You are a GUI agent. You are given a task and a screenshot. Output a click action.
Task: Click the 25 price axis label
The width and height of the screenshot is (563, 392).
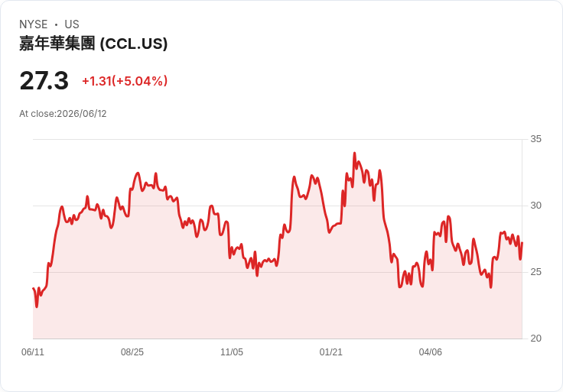535,272
